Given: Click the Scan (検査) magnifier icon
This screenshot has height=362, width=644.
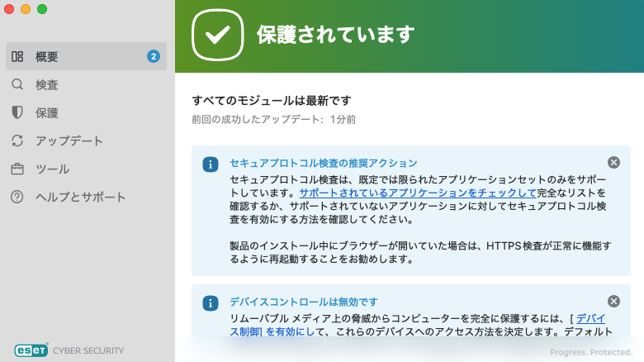Looking at the screenshot, I should coord(17,84).
